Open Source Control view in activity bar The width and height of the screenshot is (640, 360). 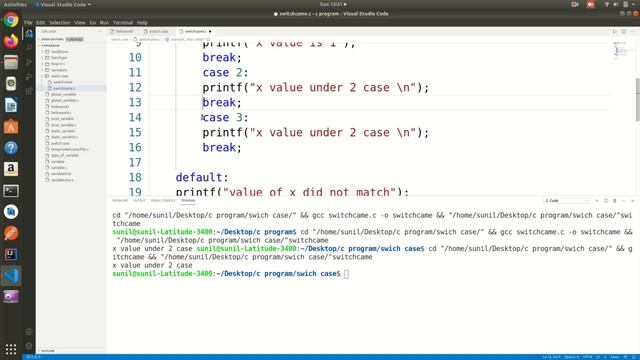(29, 62)
